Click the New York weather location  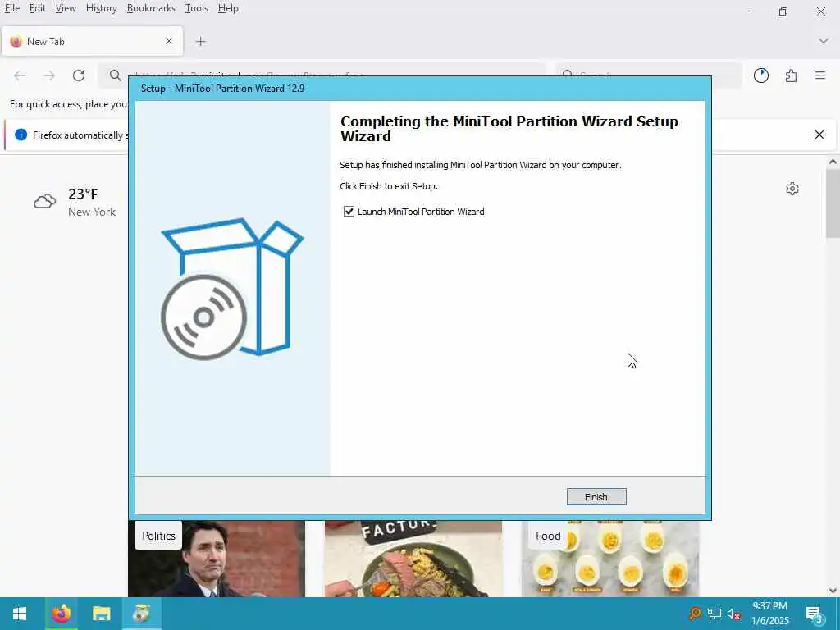[x=92, y=212]
